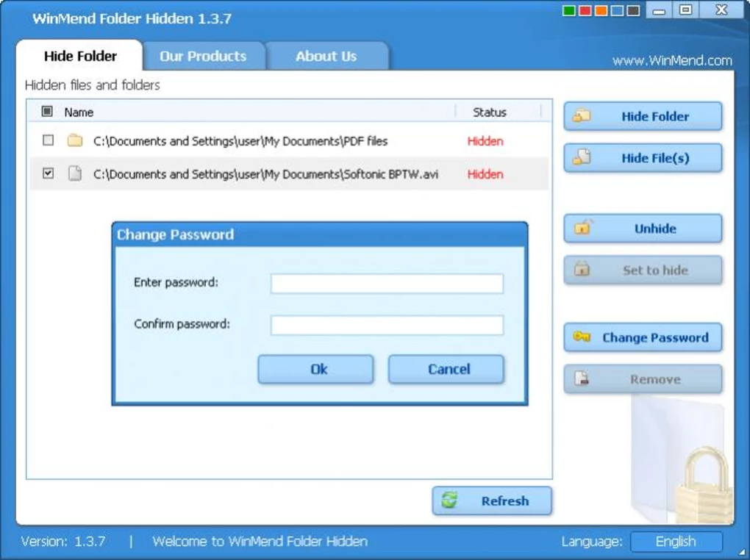Open the About Us tab
The image size is (750, 560).
tap(326, 55)
